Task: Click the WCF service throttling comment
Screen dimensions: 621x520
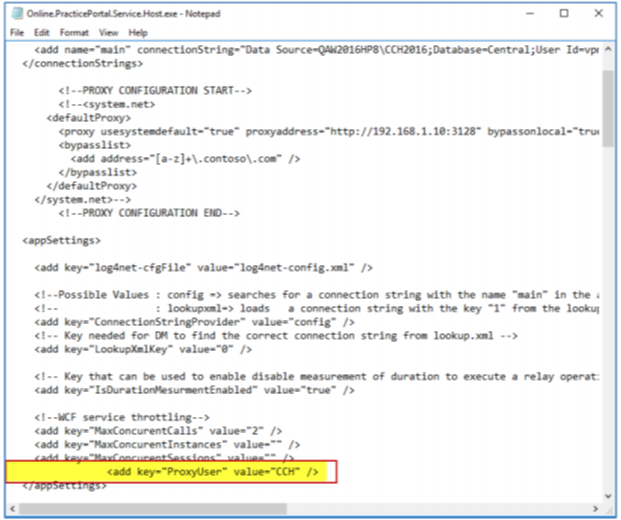Action: coord(122,417)
